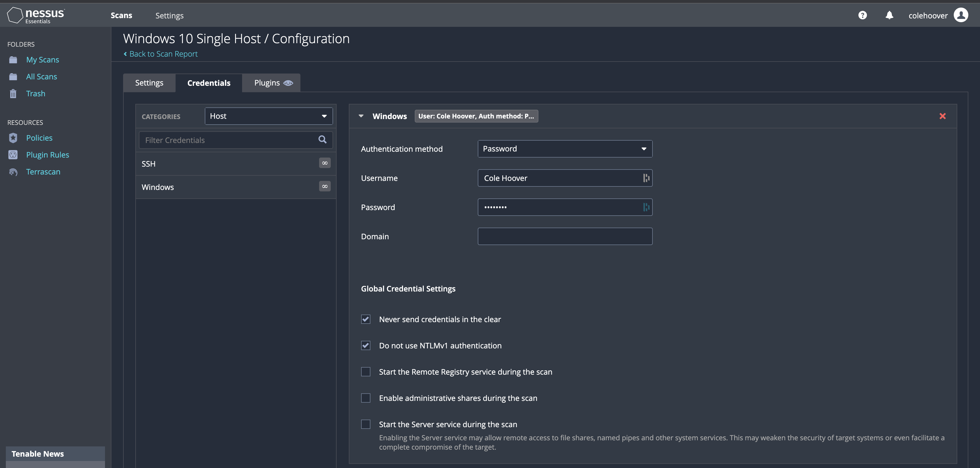The image size is (980, 468).
Task: Click the password manager icon in Password field
Action: pyautogui.click(x=646, y=207)
